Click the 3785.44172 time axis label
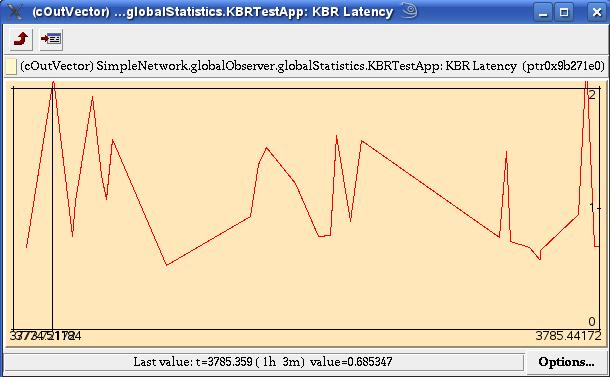610x377 pixels. pos(568,336)
